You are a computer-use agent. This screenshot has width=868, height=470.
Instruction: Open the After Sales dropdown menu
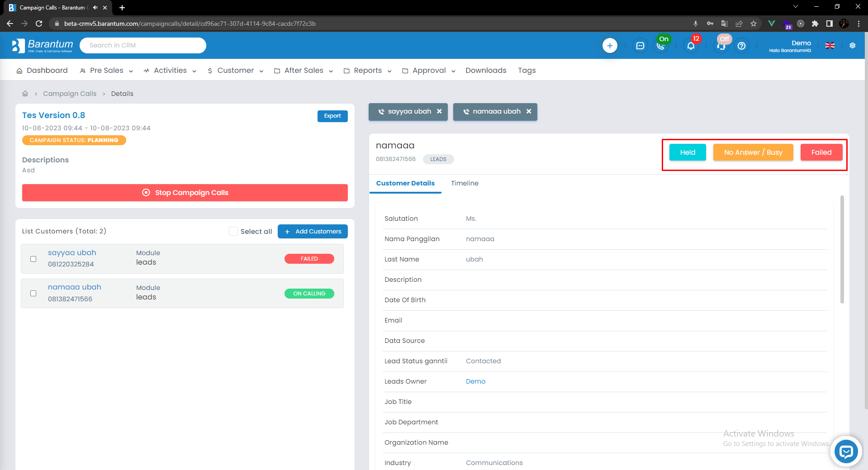coord(304,71)
